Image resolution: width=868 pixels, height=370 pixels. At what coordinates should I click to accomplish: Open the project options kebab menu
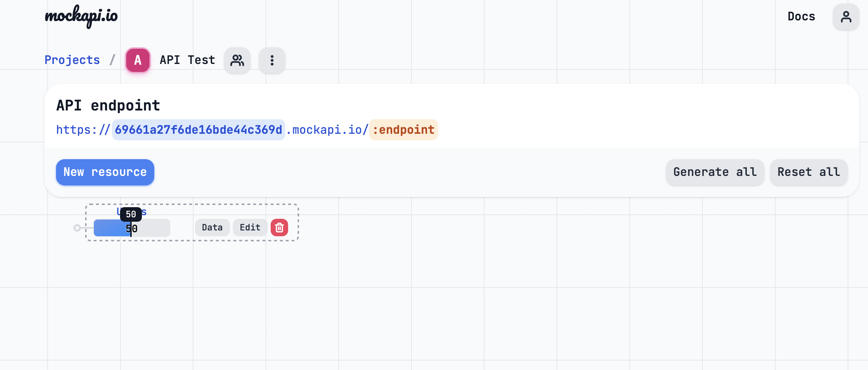point(272,60)
